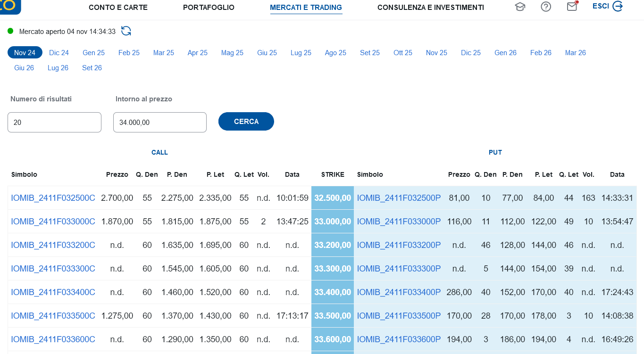Viewport: 644px width, 354px height.
Task: Click the PUT section heading
Action: (x=495, y=152)
